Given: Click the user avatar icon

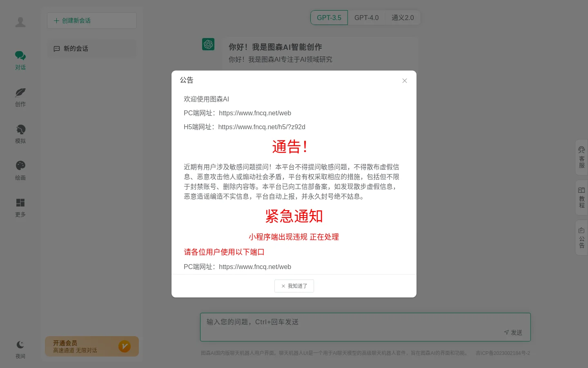Looking at the screenshot, I should [20, 22].
